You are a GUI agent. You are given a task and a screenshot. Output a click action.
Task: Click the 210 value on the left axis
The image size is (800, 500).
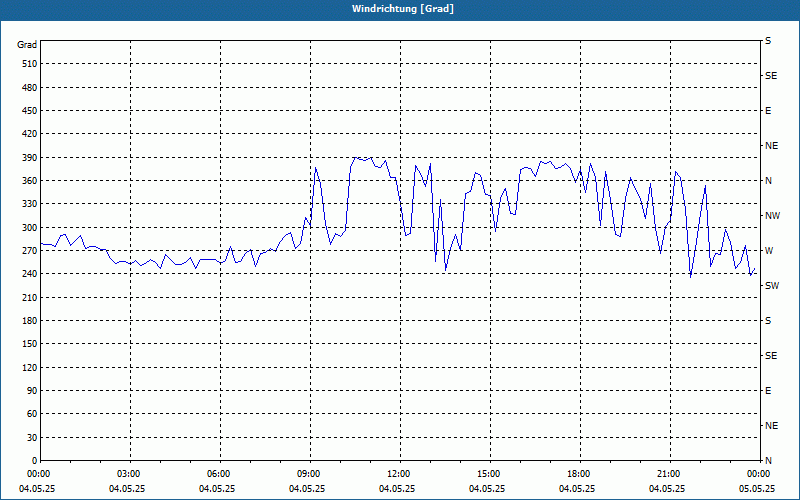[30, 297]
